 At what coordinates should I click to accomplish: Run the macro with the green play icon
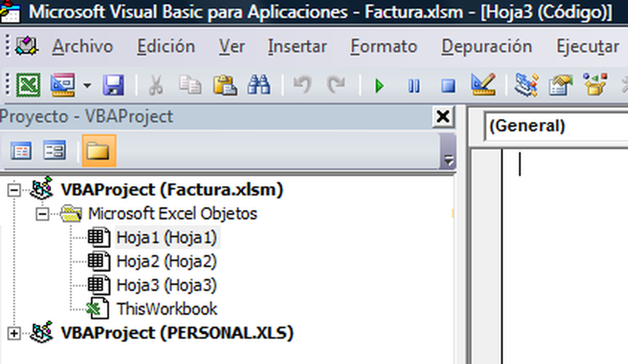coord(379,86)
